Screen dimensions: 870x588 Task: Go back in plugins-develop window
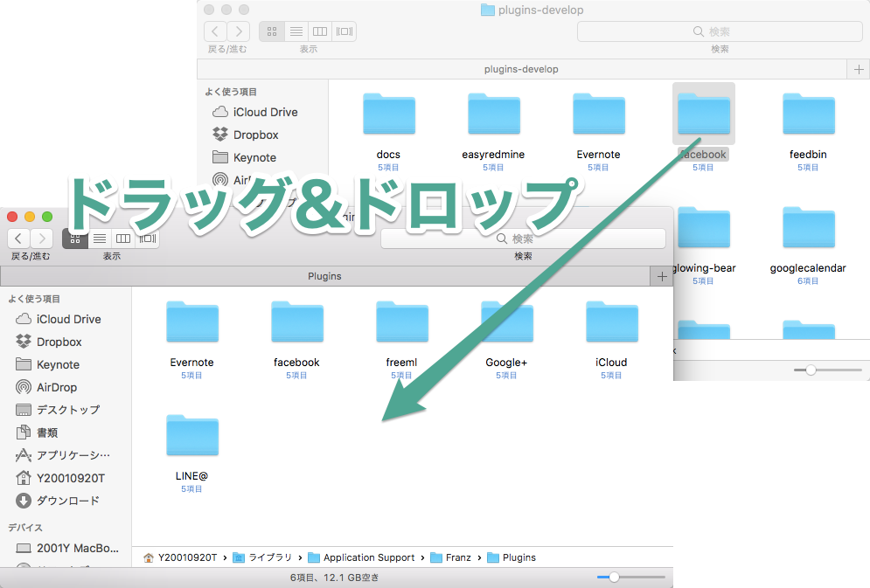click(215, 31)
